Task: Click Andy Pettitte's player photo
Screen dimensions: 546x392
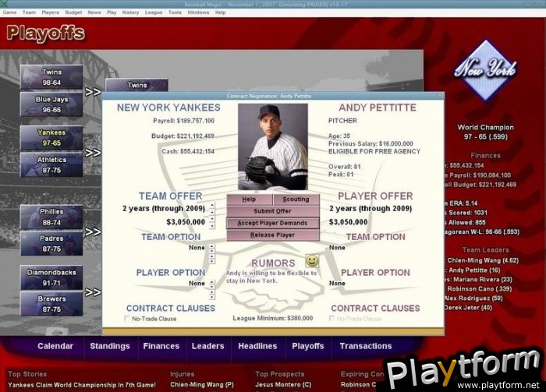Action: tap(273, 147)
